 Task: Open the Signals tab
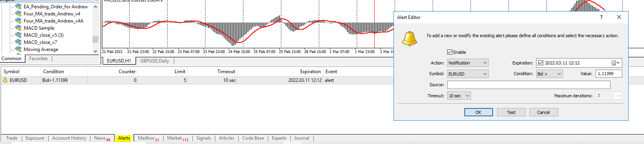pos(203,138)
